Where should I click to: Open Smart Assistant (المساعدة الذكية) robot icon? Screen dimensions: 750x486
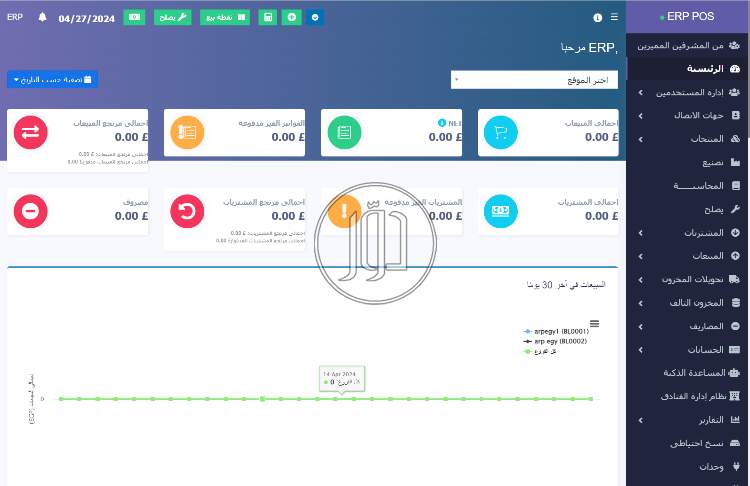[x=734, y=373]
